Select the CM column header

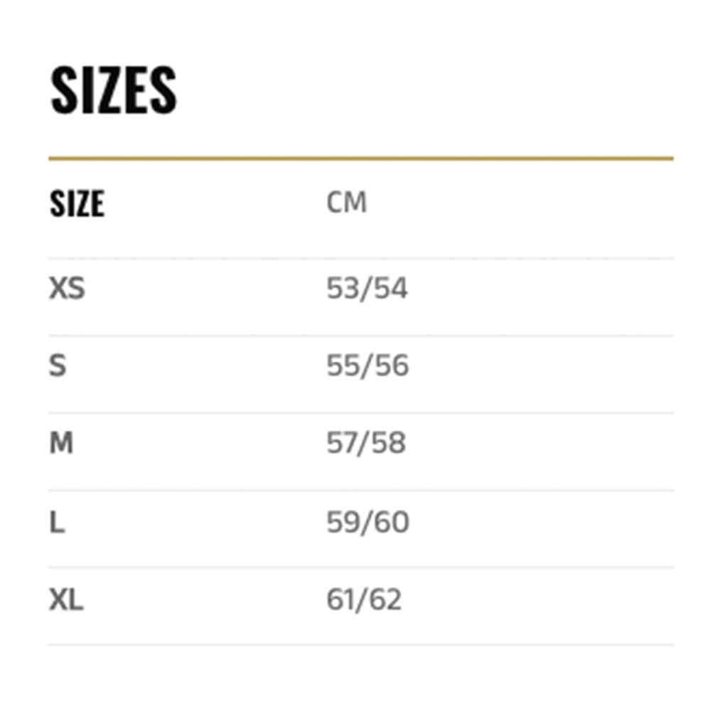tap(346, 203)
